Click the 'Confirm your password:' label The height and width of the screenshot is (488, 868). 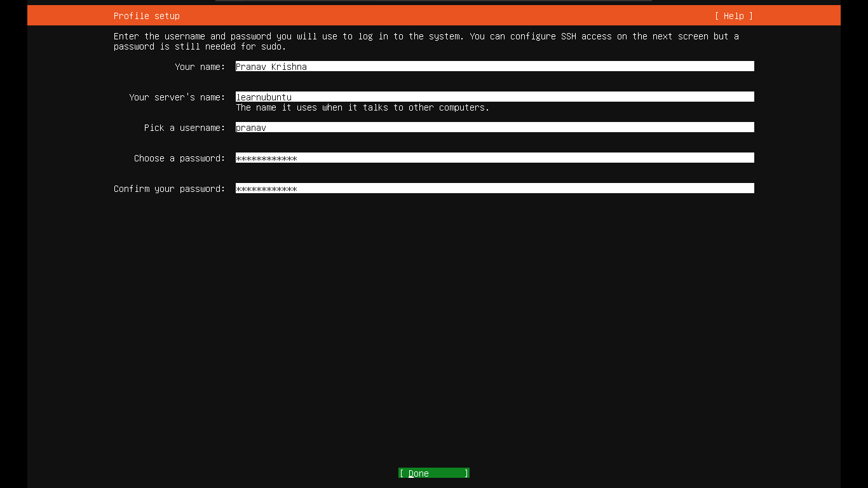click(170, 189)
